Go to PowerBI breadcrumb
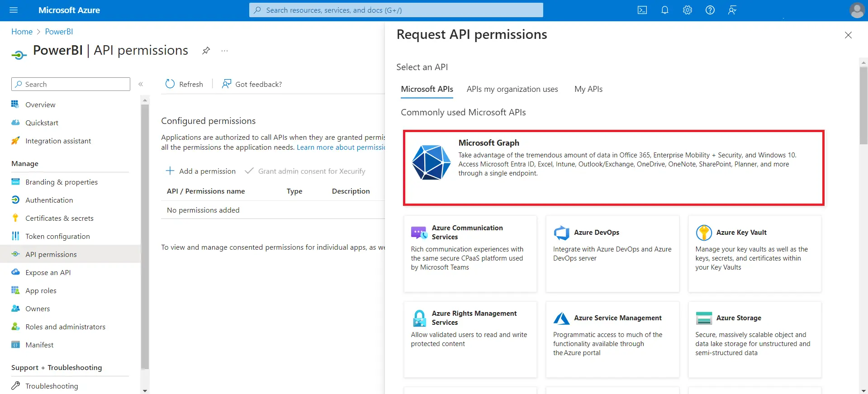This screenshot has height=394, width=868. (59, 32)
